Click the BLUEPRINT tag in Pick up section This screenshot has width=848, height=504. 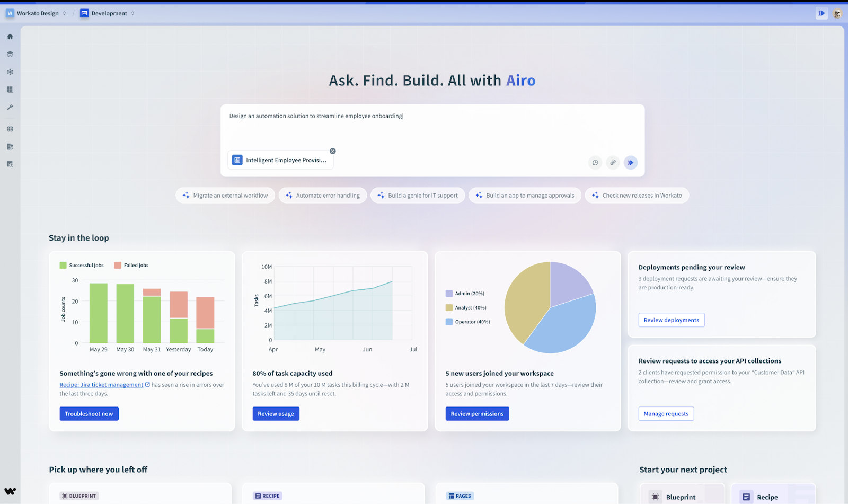pyautogui.click(x=79, y=496)
